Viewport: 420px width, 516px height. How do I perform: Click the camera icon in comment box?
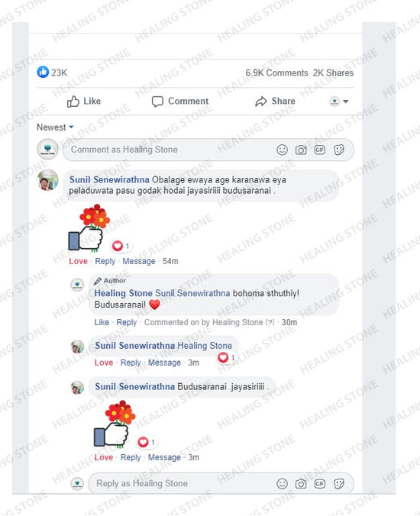click(x=301, y=150)
